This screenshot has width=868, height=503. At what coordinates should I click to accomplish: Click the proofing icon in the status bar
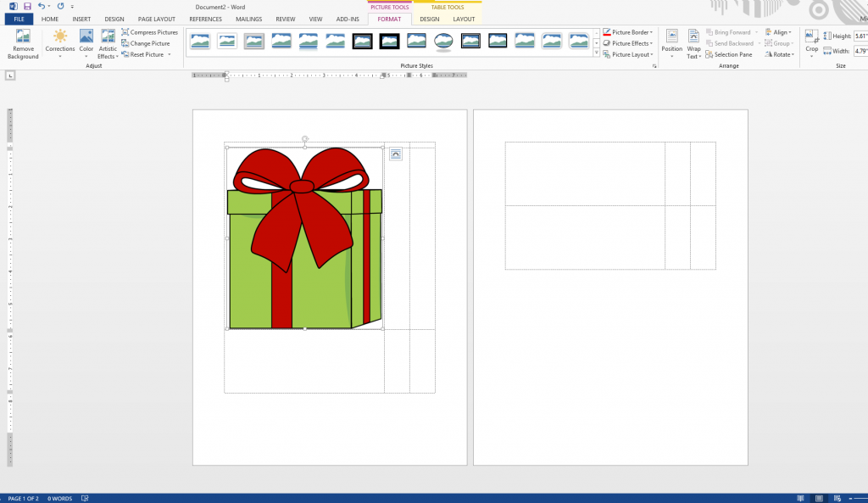[85, 499]
